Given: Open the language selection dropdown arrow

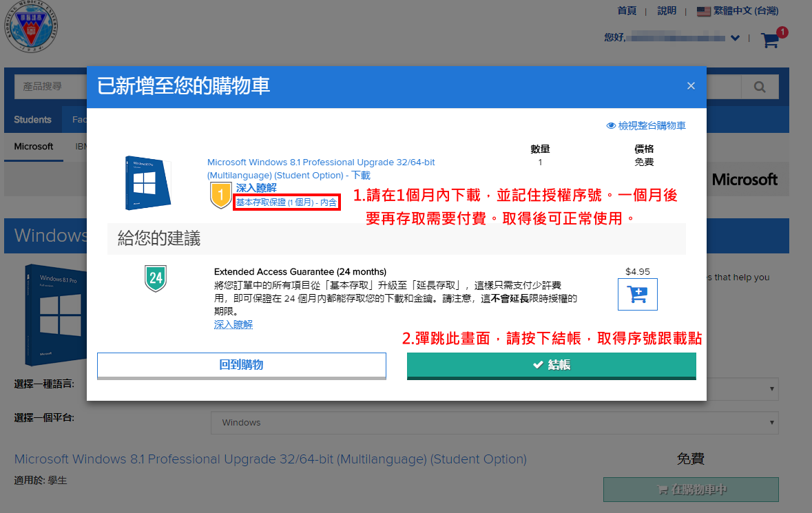Looking at the screenshot, I should click(771, 389).
